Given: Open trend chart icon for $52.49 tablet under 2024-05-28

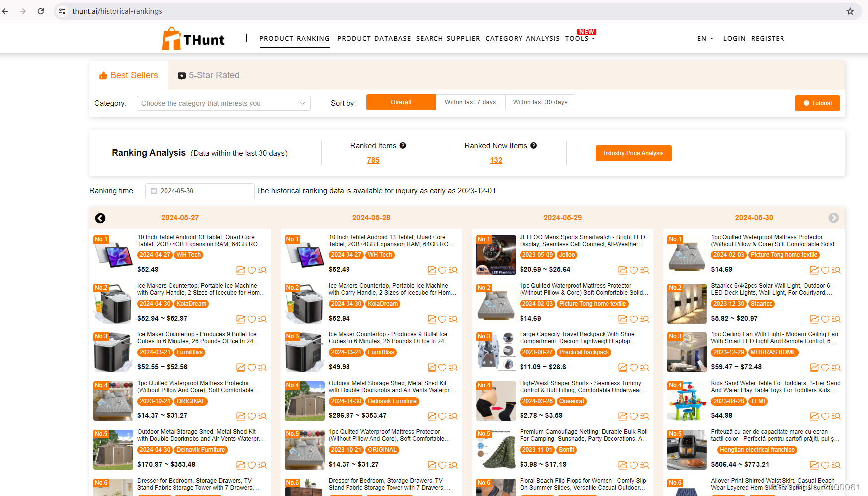Looking at the screenshot, I should tap(432, 270).
